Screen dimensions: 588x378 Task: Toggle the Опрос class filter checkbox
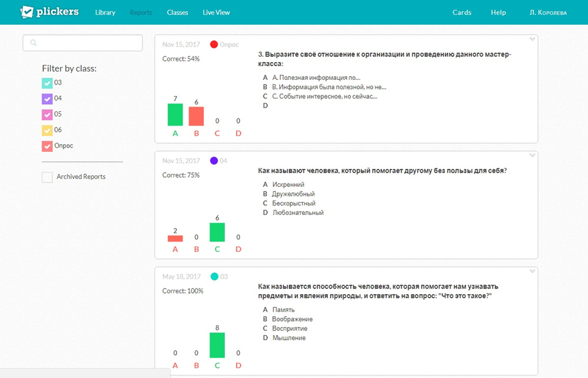coord(47,146)
